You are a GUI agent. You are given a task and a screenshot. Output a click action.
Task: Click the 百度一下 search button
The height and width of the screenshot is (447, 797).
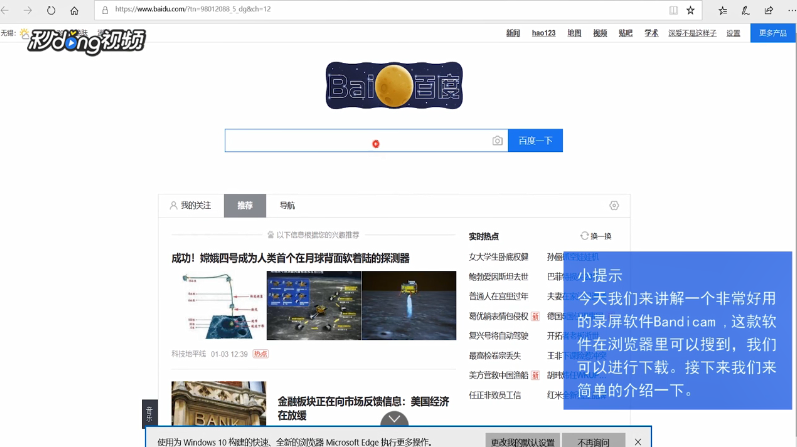tap(535, 140)
